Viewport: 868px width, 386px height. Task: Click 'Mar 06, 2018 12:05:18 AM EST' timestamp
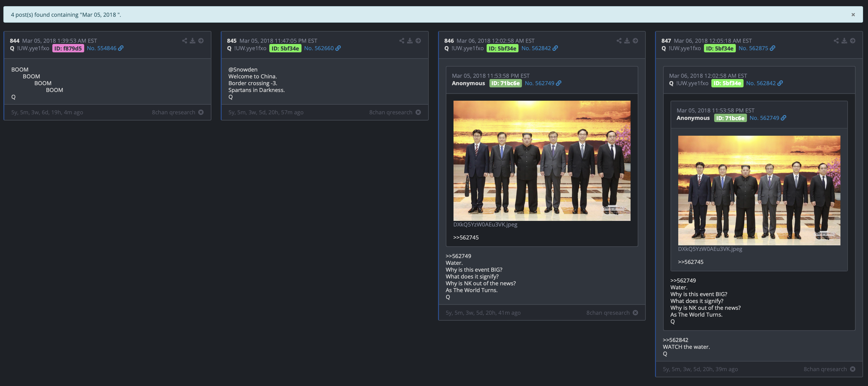(x=713, y=41)
